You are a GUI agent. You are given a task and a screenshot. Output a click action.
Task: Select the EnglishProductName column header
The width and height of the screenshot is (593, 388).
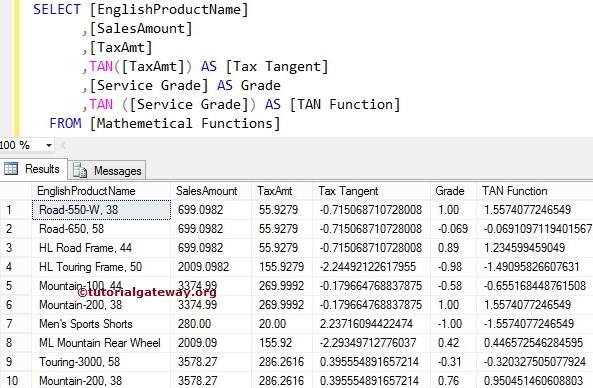(101, 191)
